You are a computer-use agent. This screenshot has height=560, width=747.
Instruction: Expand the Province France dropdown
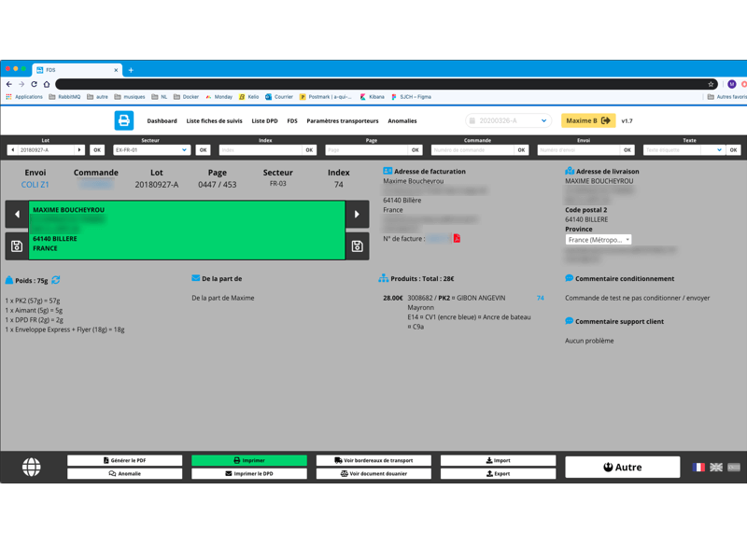click(x=599, y=240)
